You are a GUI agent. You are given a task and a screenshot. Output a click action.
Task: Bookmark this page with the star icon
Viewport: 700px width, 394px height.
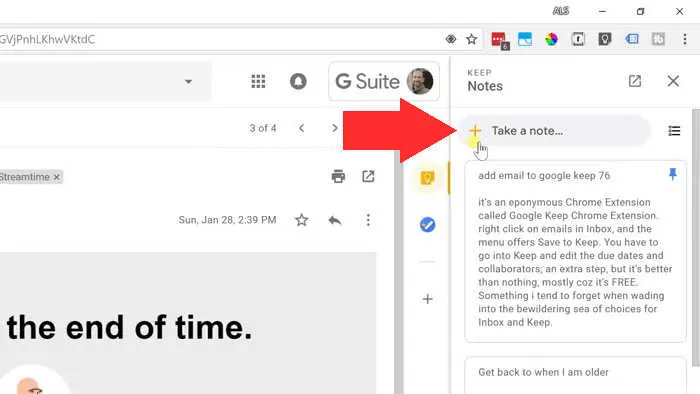(471, 39)
